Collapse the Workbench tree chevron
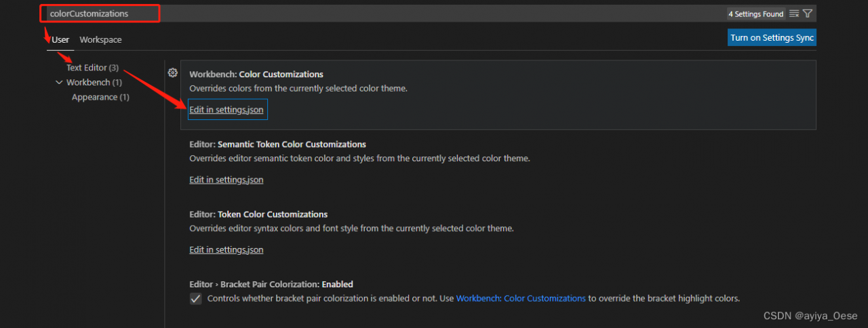Image resolution: width=868 pixels, height=328 pixels. click(x=59, y=83)
